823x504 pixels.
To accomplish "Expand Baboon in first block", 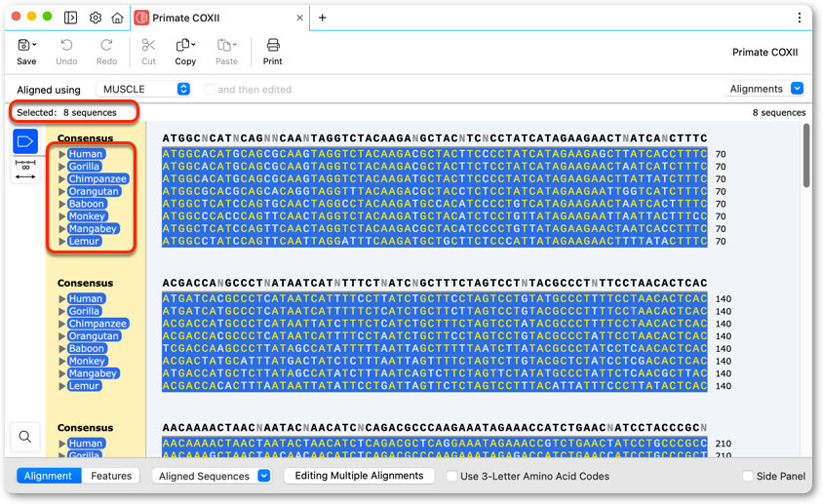I will tap(62, 204).
